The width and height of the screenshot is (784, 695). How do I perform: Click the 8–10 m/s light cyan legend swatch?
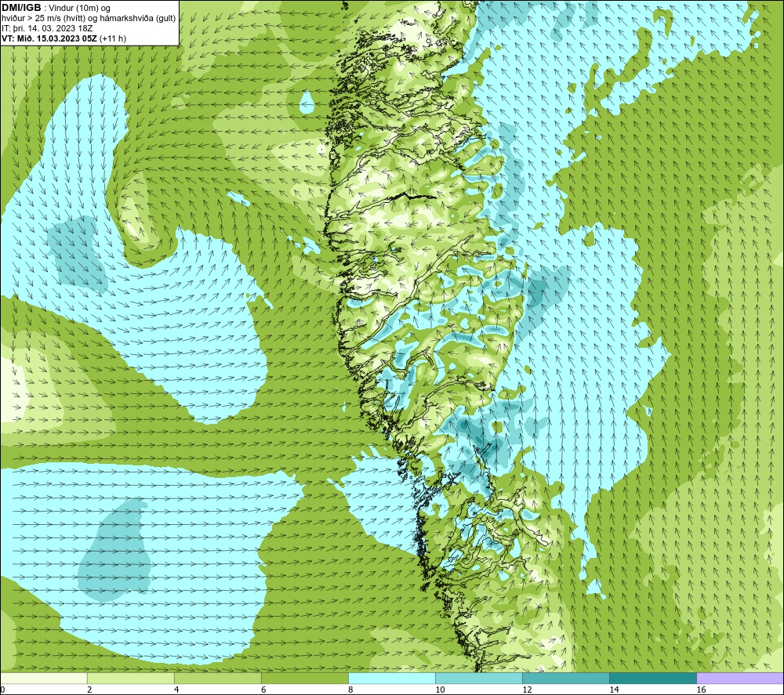pyautogui.click(x=391, y=678)
